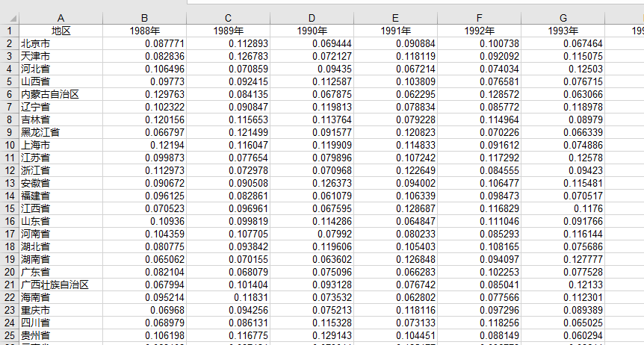Click cell with value 0.128687

point(395,208)
